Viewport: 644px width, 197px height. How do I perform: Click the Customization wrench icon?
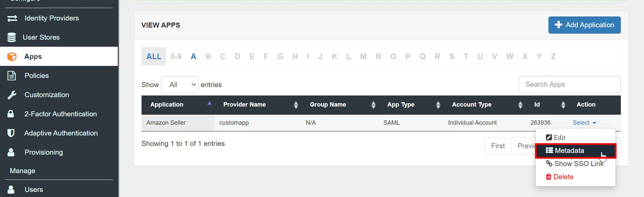pyautogui.click(x=12, y=95)
